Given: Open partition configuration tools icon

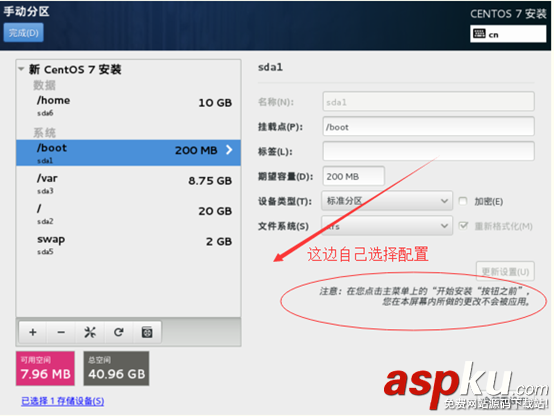Looking at the screenshot, I should tap(90, 332).
